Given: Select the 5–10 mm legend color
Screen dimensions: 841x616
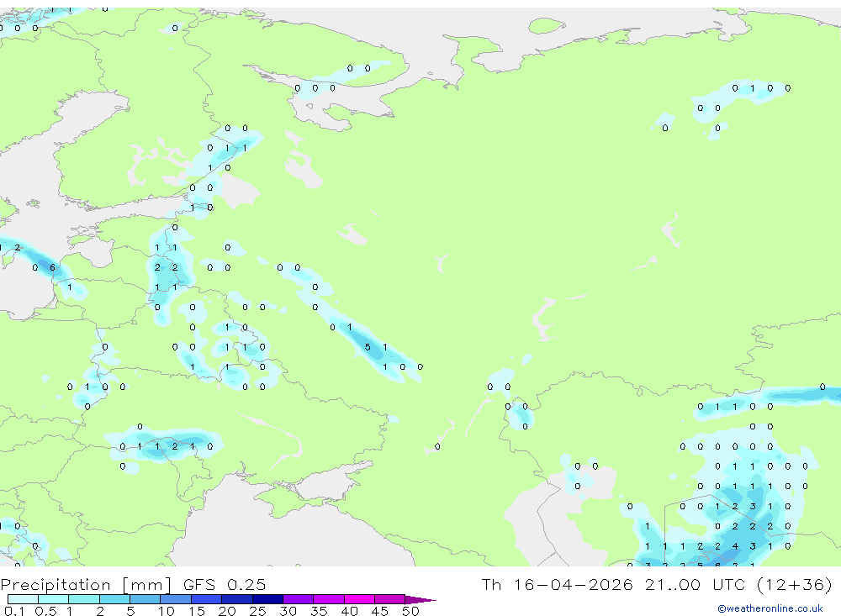Looking at the screenshot, I should (145, 599).
